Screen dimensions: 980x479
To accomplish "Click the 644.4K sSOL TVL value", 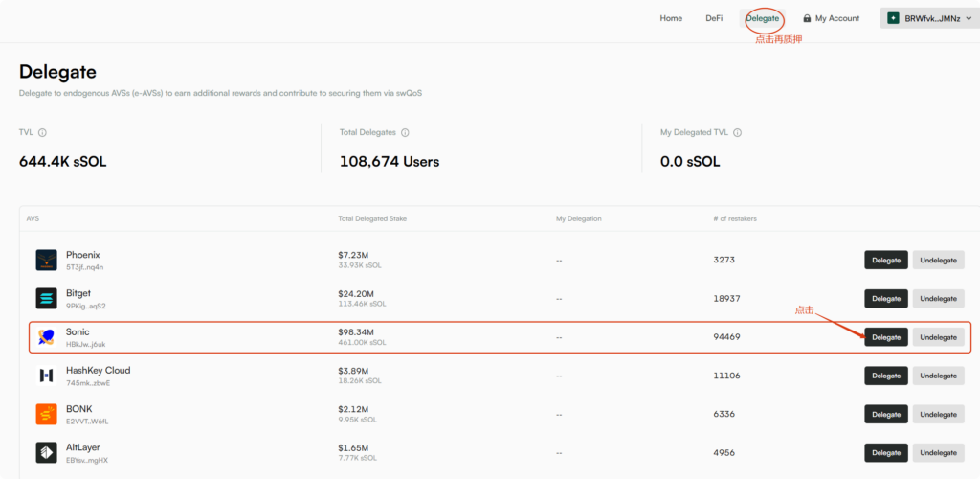I will click(63, 162).
